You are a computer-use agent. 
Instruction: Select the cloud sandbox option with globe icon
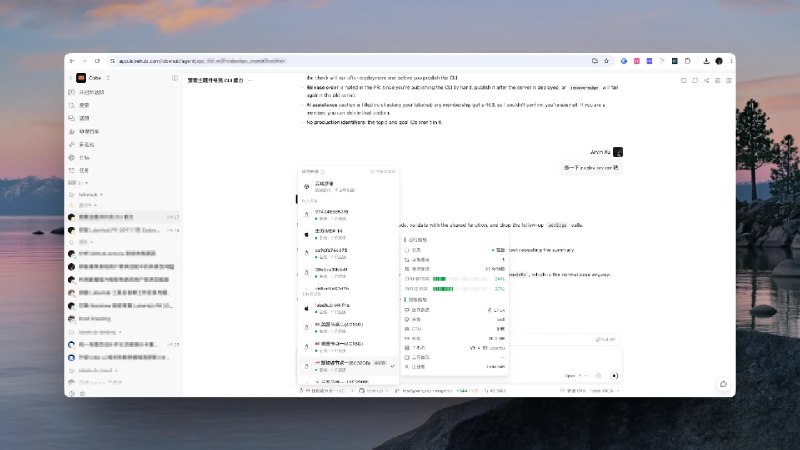coord(348,186)
